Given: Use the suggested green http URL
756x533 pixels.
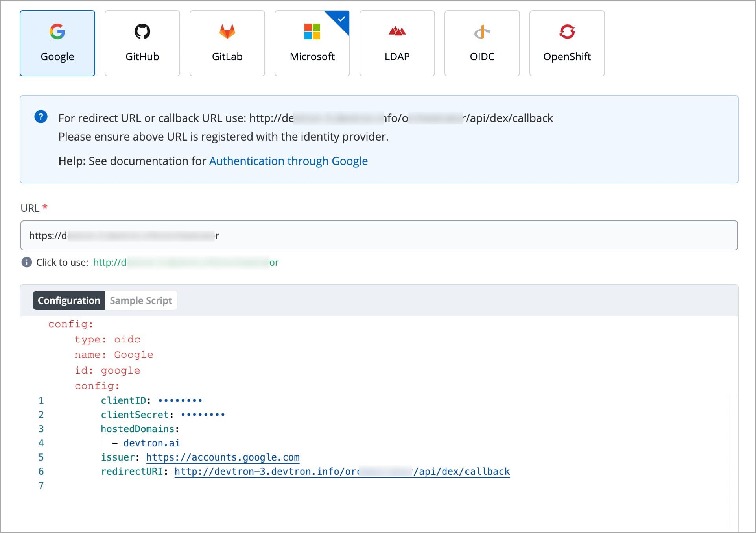Looking at the screenshot, I should click(x=186, y=263).
